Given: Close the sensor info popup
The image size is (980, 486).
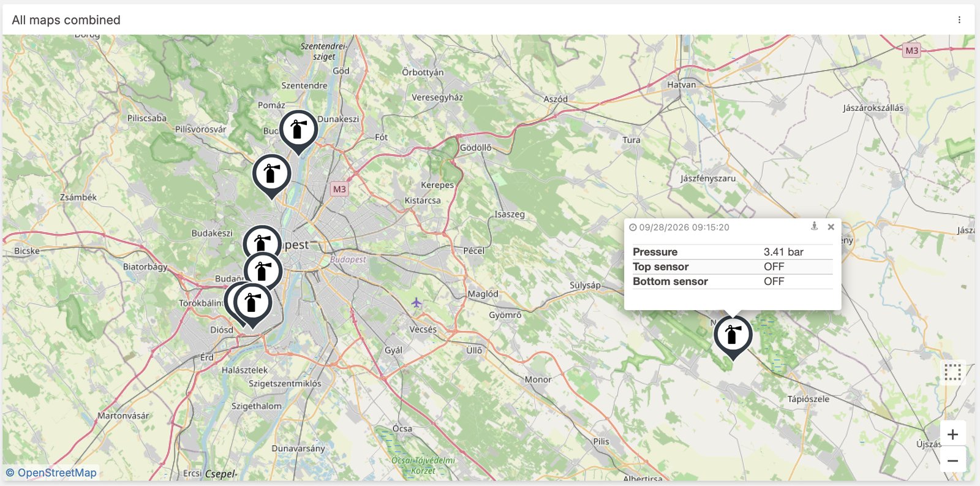Looking at the screenshot, I should pyautogui.click(x=831, y=227).
